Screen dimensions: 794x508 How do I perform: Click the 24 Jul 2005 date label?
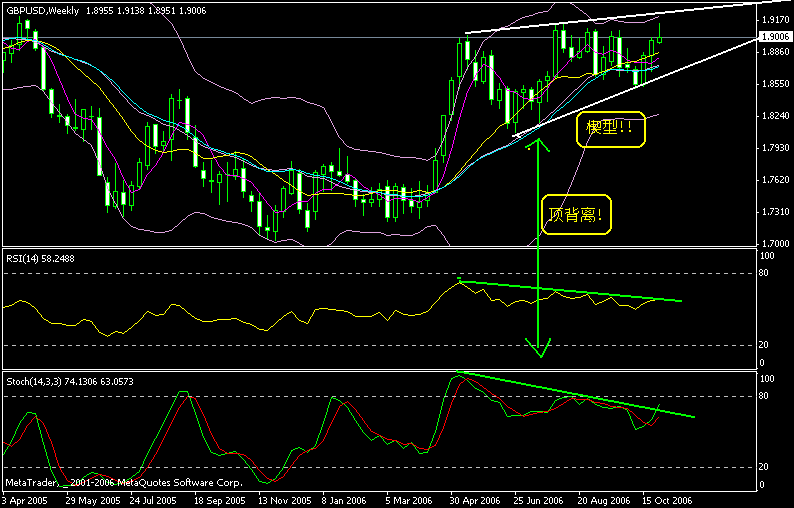coord(152,501)
